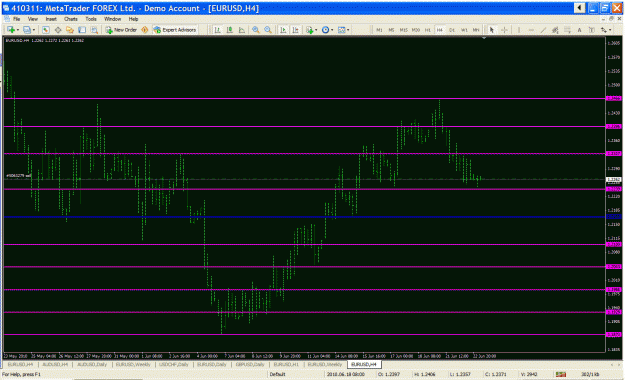Click the New Chart icon
The width and height of the screenshot is (625, 380).
tap(11, 30)
